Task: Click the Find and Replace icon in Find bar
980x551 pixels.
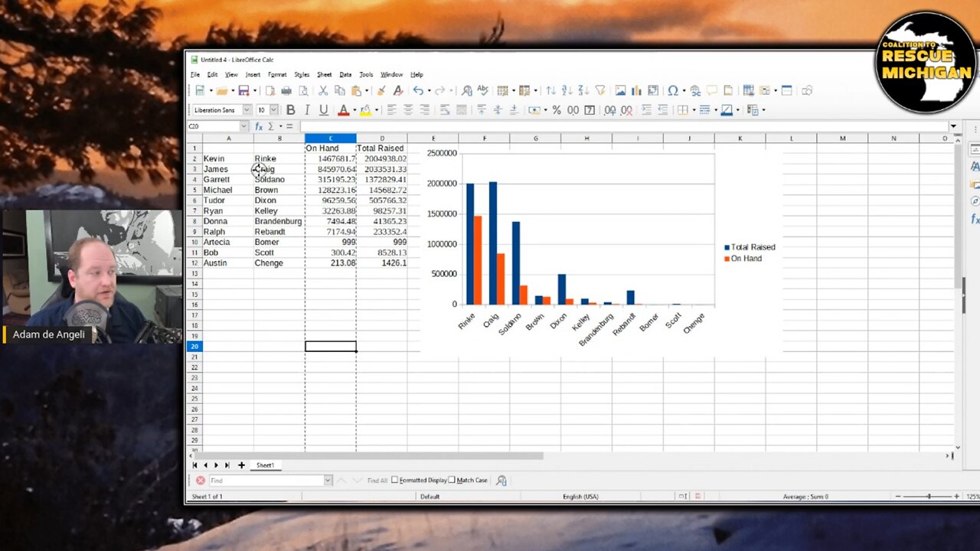Action: pos(501,481)
